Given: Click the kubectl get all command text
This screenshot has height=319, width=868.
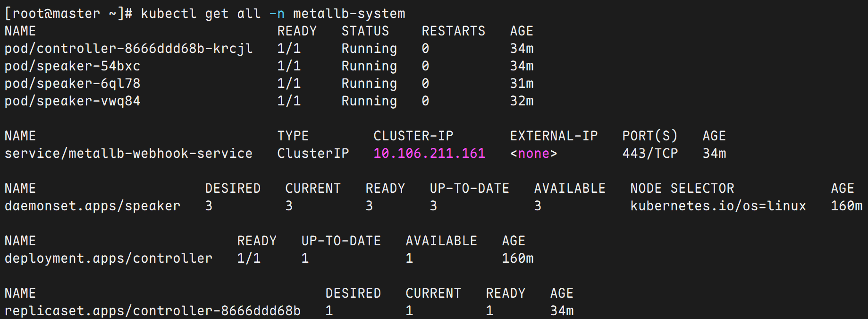Looking at the screenshot, I should (273, 13).
